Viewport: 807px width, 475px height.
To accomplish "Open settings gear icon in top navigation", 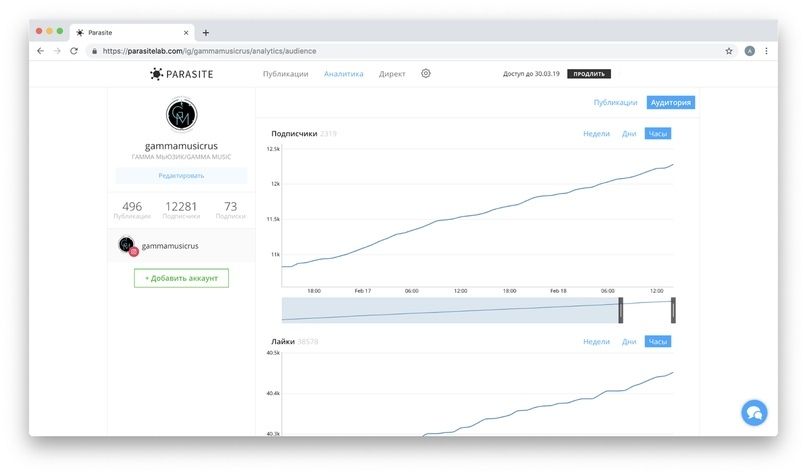I will click(x=426, y=74).
